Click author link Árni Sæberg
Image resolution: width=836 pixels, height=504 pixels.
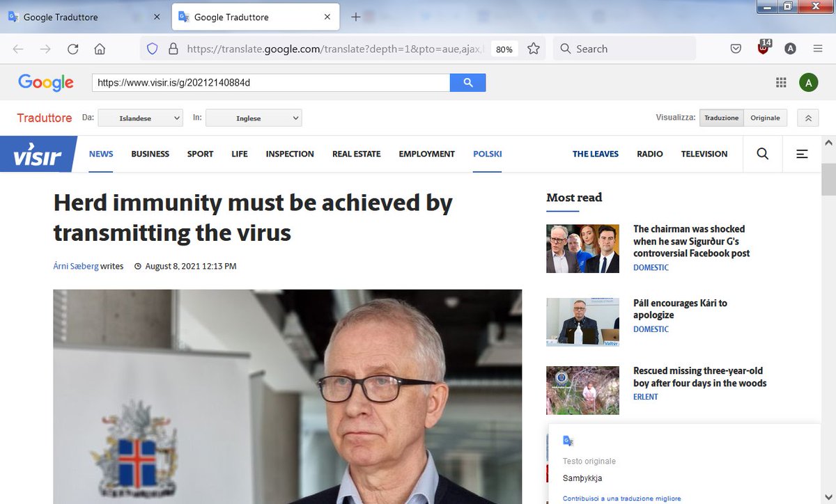click(x=76, y=266)
